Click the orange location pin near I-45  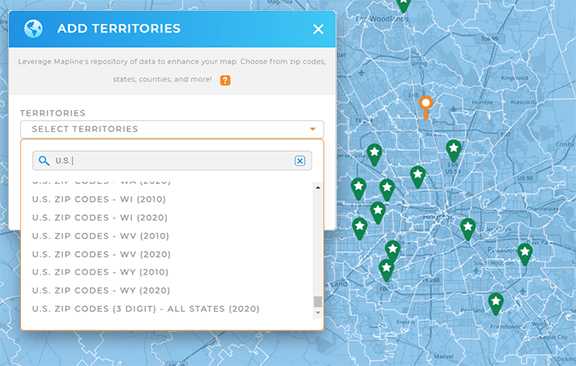pos(426,107)
